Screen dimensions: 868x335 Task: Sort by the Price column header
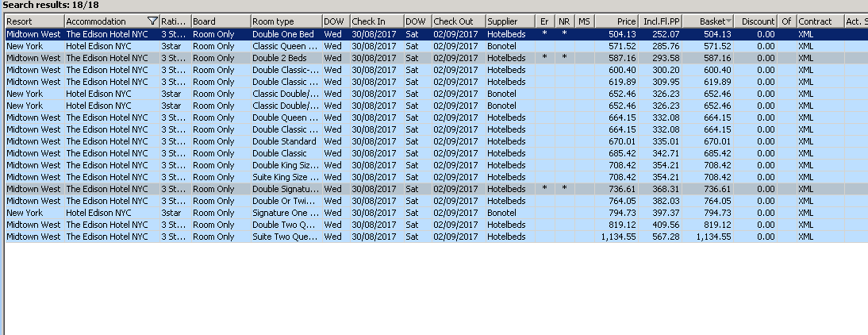click(616, 21)
